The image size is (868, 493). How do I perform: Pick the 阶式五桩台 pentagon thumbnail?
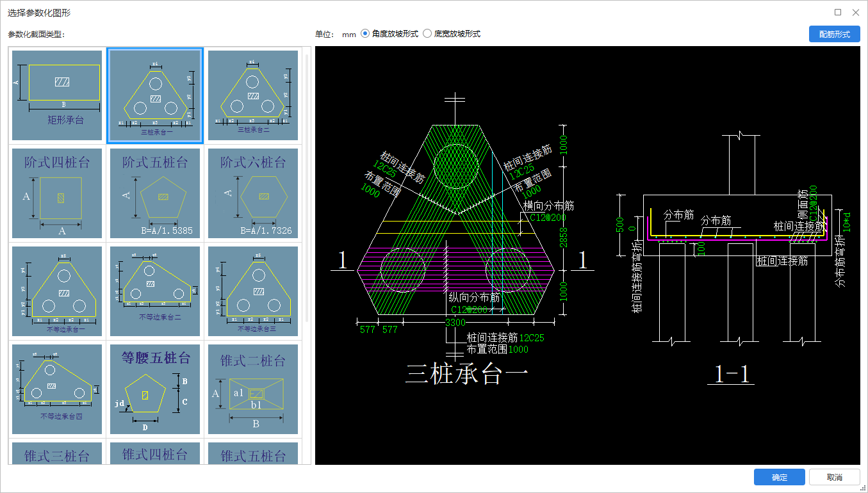(x=155, y=193)
